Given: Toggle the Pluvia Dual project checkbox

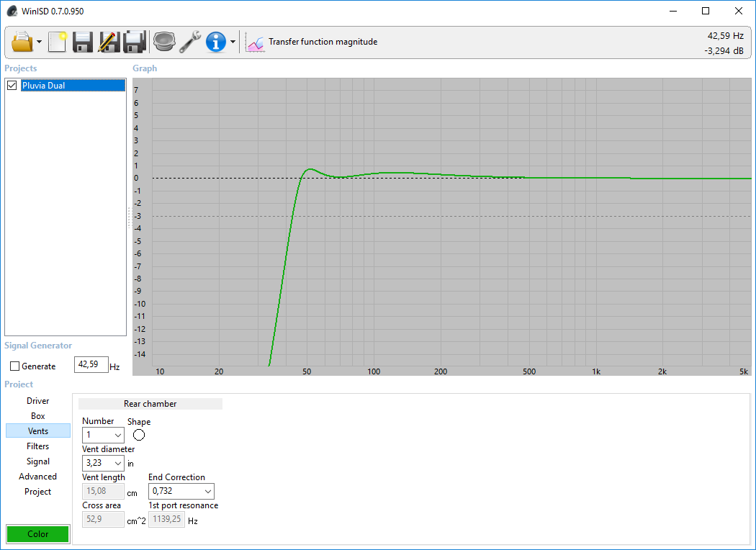Looking at the screenshot, I should tap(12, 86).
